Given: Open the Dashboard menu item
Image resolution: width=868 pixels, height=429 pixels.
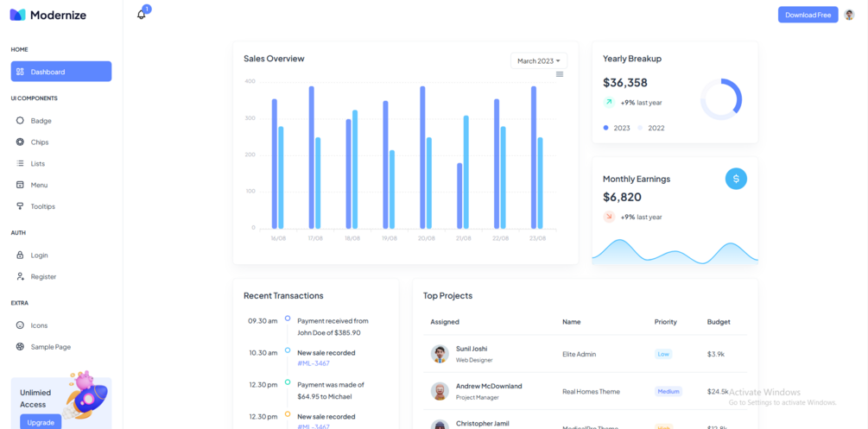Looking at the screenshot, I should pyautogui.click(x=61, y=72).
